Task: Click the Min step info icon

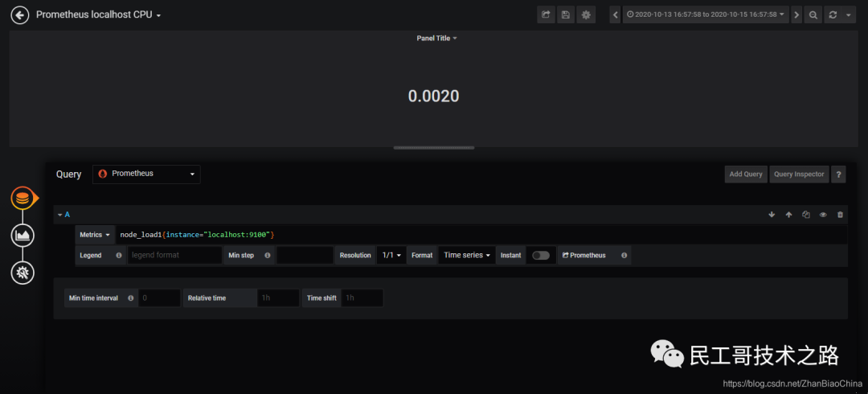Action: [x=268, y=256]
